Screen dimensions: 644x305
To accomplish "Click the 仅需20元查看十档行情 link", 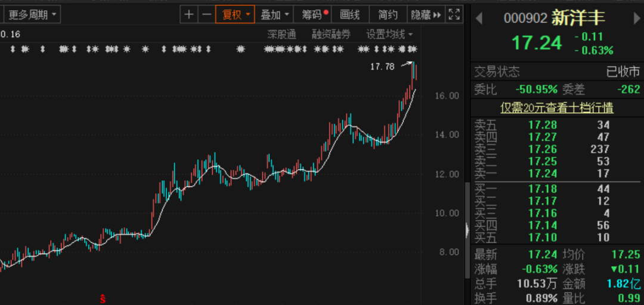I will (x=557, y=108).
